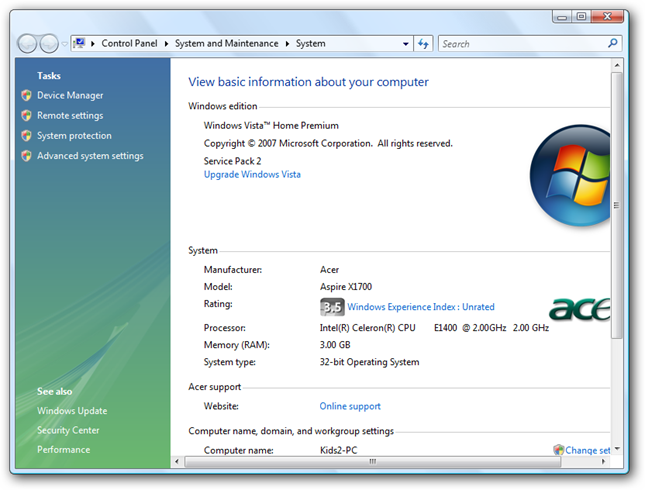The width and height of the screenshot is (645, 490).
Task: Minimize the System window
Action: pos(562,17)
